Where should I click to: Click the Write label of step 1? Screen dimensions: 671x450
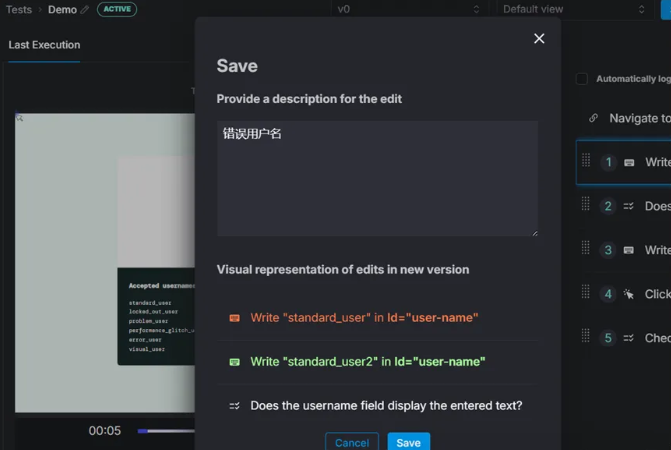(x=658, y=162)
